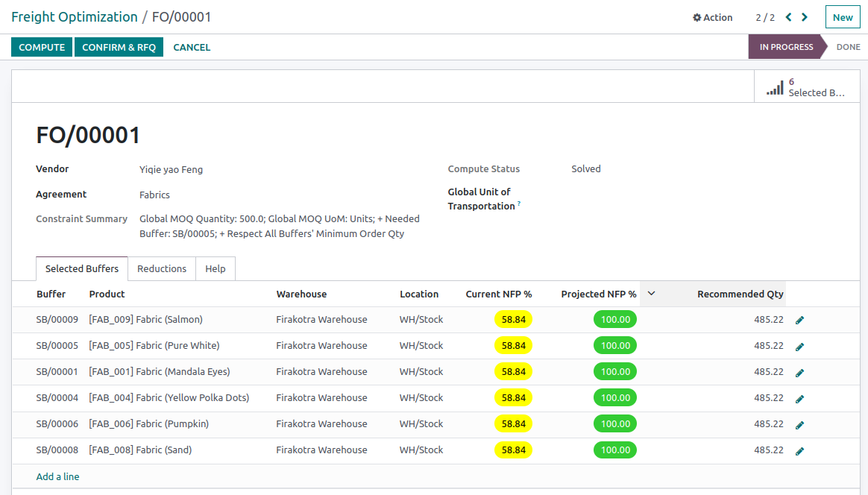Viewport: 868px width, 495px height.
Task: Switch to the Reductions tab
Action: click(x=162, y=268)
